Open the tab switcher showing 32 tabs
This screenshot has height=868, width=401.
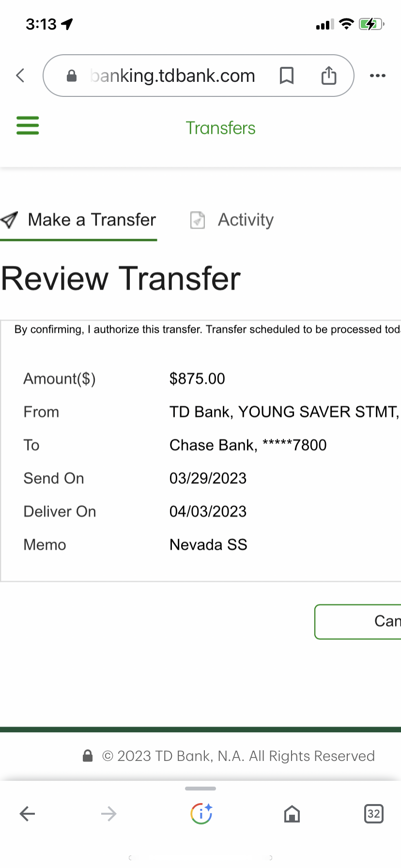pos(373,814)
